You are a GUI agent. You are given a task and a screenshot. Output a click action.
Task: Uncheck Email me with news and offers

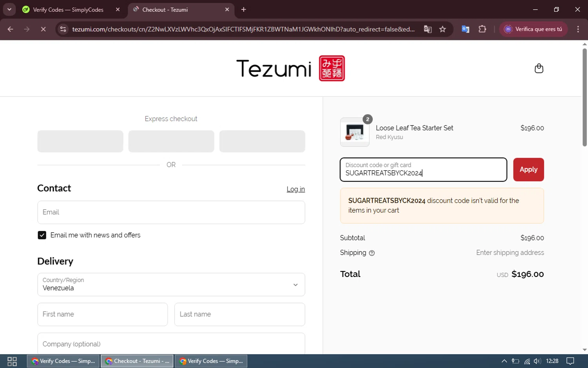[42, 235]
